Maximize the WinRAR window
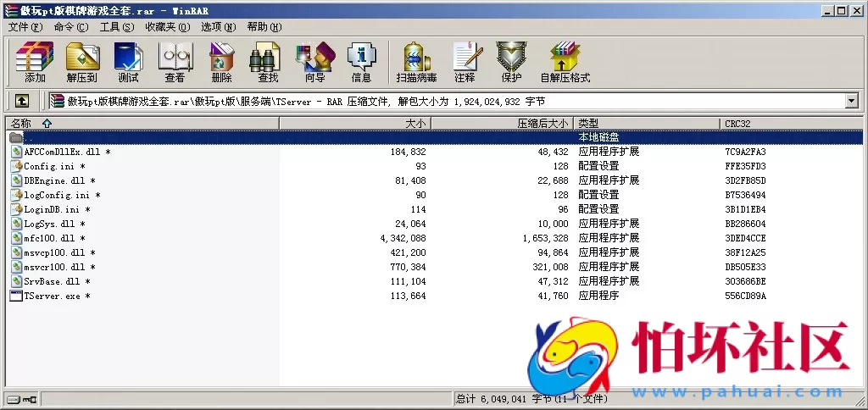 pyautogui.click(x=842, y=10)
